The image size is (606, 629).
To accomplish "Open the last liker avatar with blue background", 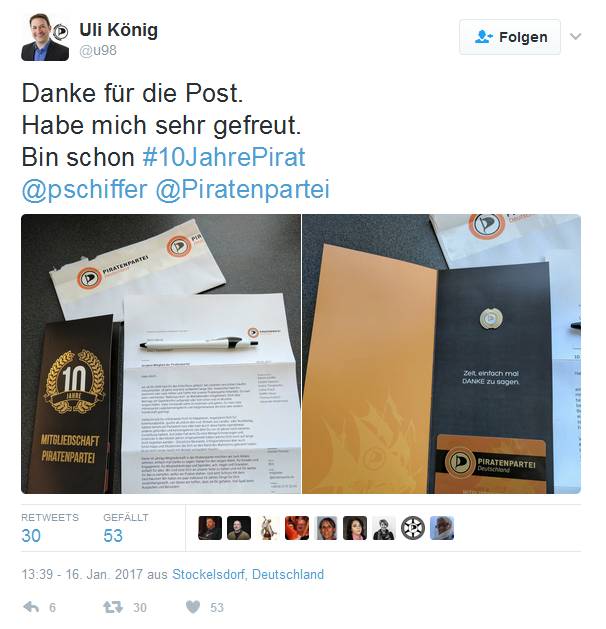I will tap(442, 528).
